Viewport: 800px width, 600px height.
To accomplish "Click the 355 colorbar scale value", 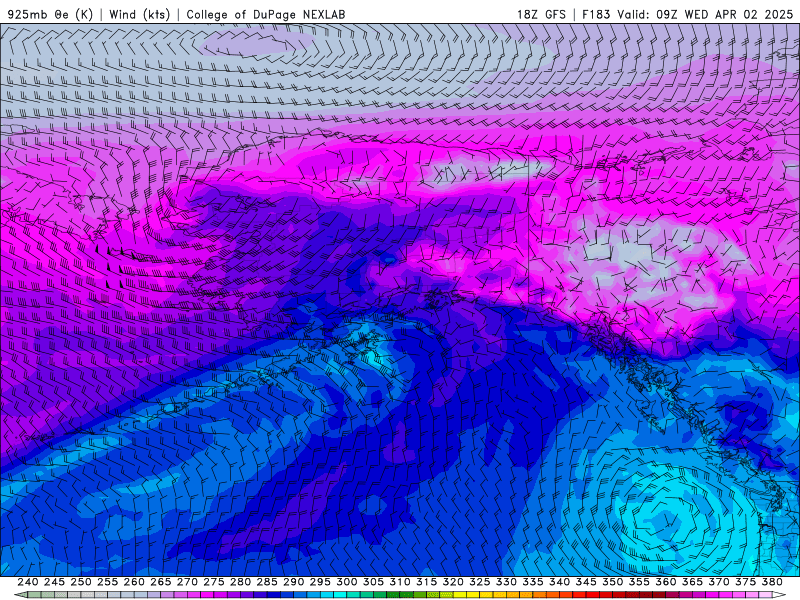I will (639, 582).
